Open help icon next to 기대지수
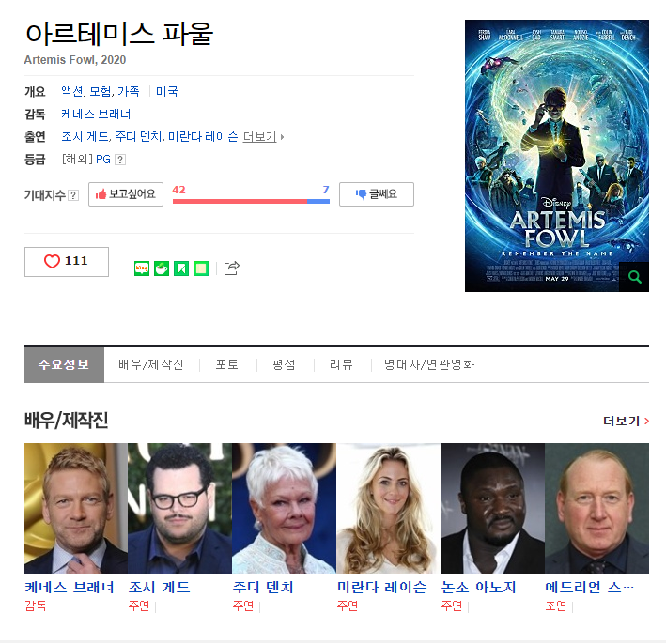Screen dimensions: 666x644 (x=73, y=195)
